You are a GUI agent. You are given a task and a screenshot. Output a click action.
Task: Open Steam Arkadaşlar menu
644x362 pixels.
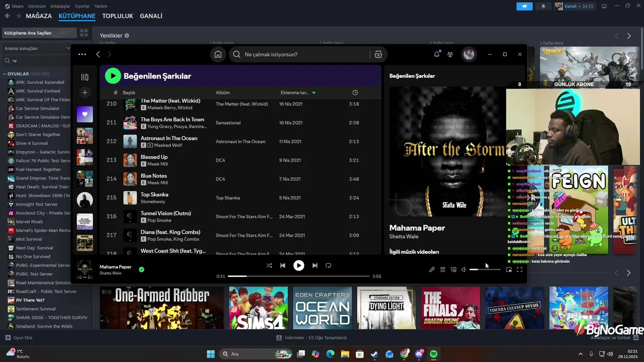coord(61,6)
